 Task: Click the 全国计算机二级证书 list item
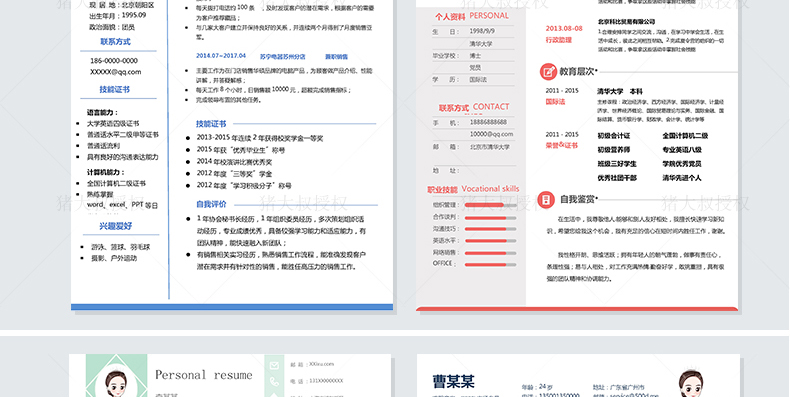(x=116, y=183)
